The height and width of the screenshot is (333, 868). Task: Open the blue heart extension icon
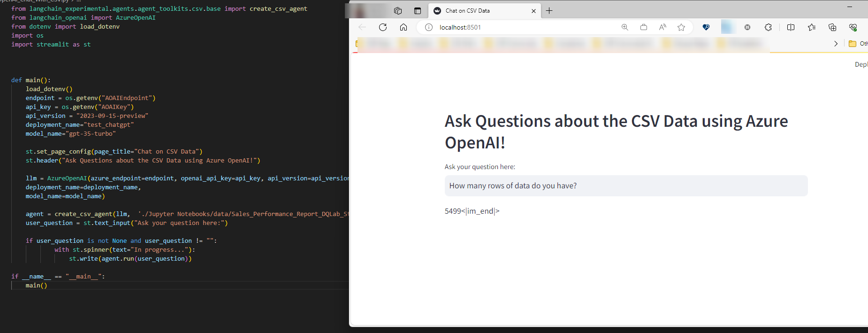pos(706,27)
